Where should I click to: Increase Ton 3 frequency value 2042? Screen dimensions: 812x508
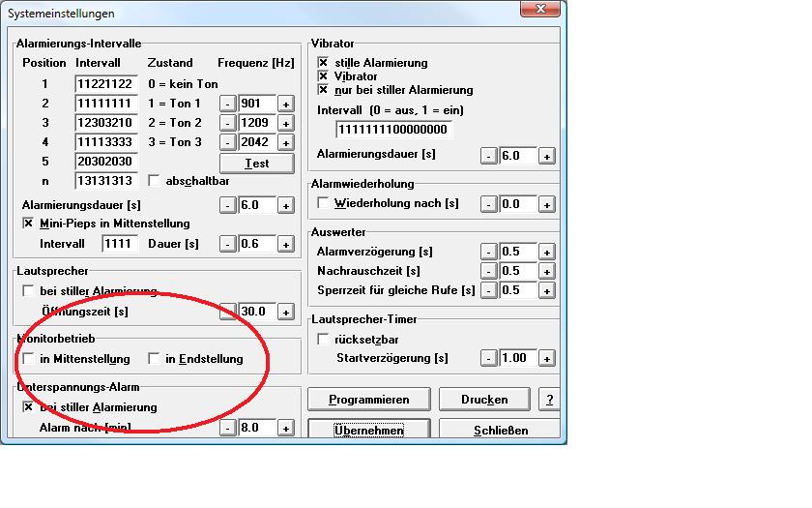point(286,143)
